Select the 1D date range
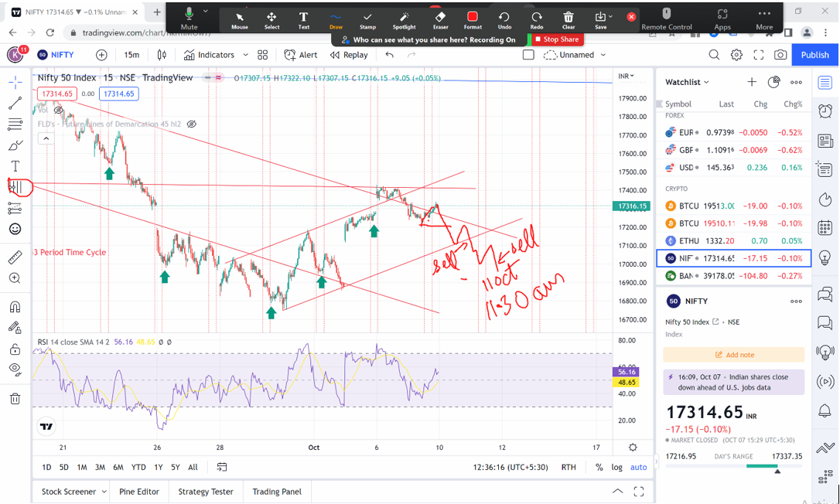The image size is (840, 504). coord(46,467)
